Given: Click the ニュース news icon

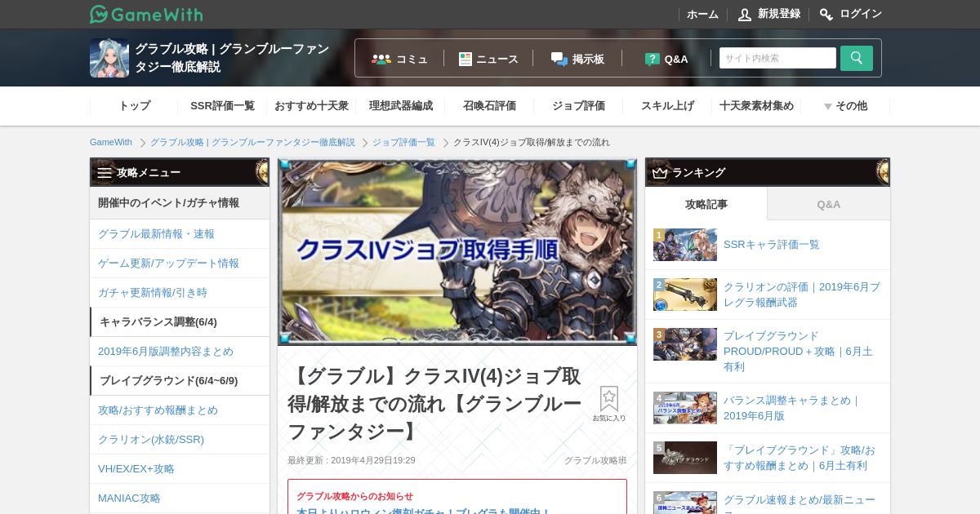Looking at the screenshot, I should (465, 59).
